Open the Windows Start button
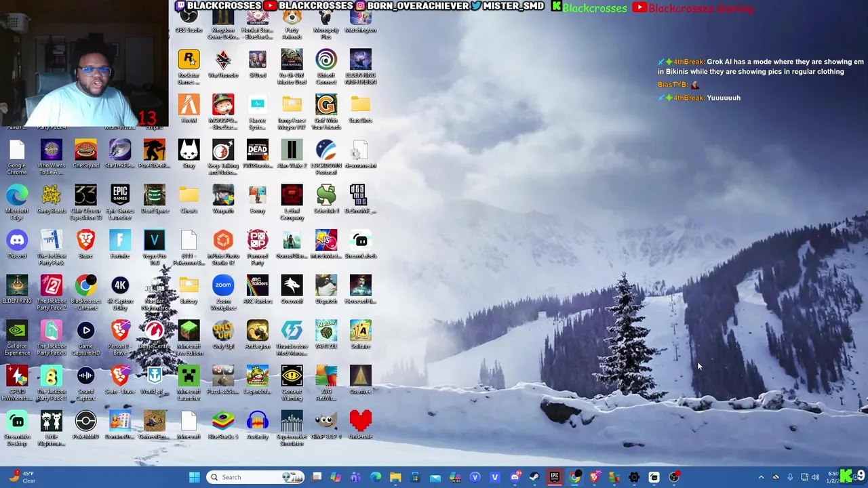Screen dimensions: 868x488 pos(195,477)
